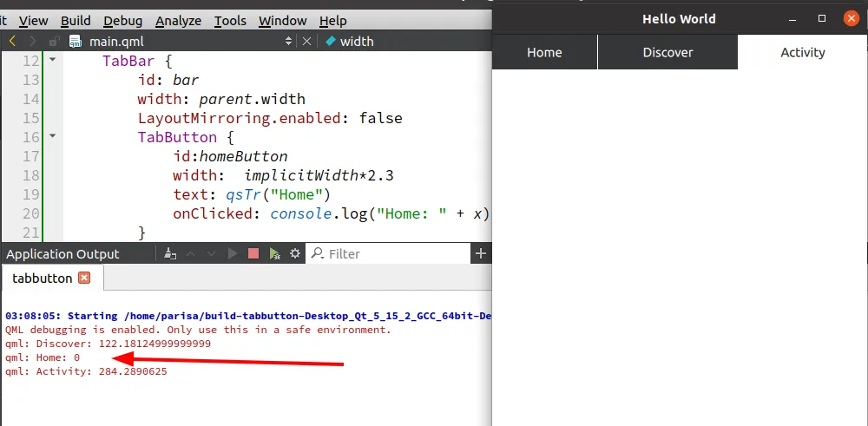Viewport: 868px width, 426px height.
Task: Open the Build menu
Action: (x=76, y=21)
